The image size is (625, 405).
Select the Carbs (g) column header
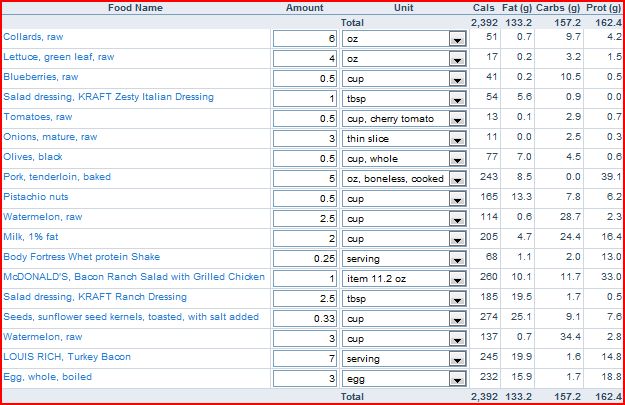click(558, 8)
